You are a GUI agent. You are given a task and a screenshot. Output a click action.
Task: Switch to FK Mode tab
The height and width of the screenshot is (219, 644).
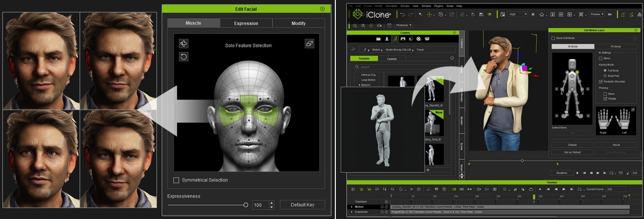pyautogui.click(x=615, y=47)
